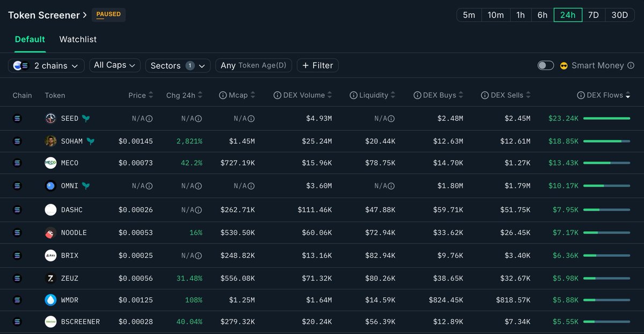Click the + Filter button
Viewport: 644px width, 334px height.
[x=318, y=66]
